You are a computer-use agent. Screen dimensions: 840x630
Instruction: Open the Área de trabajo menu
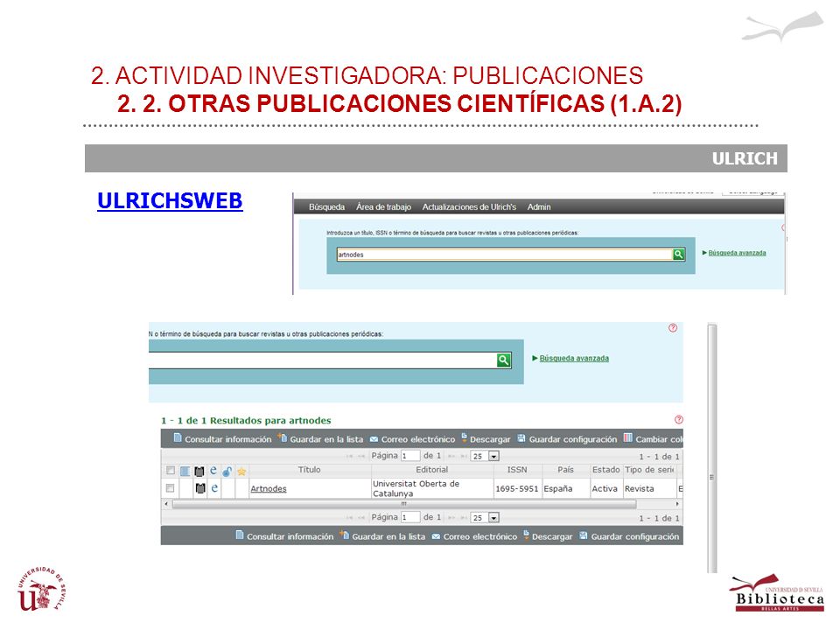pos(383,206)
